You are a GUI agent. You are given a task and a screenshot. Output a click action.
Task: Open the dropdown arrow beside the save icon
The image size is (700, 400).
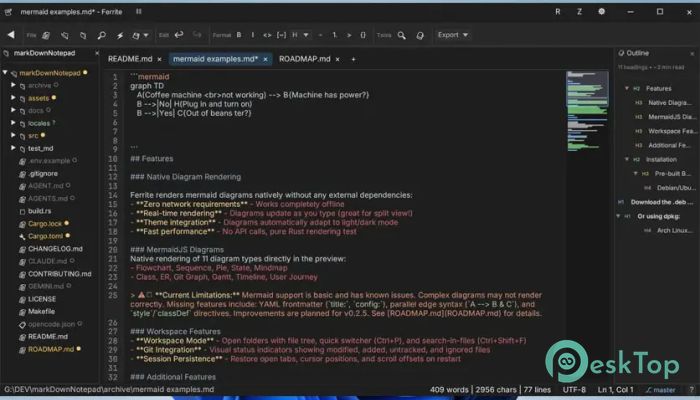pos(146,35)
